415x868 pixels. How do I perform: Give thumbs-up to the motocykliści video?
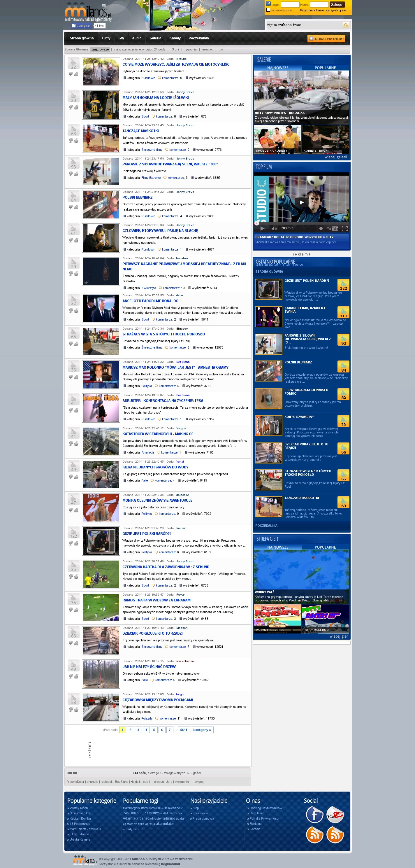point(76,74)
